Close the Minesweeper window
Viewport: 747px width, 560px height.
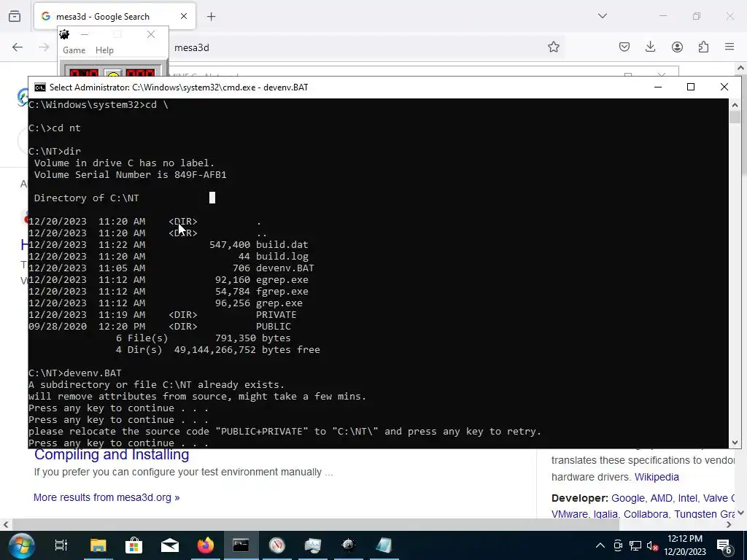pyautogui.click(x=150, y=34)
